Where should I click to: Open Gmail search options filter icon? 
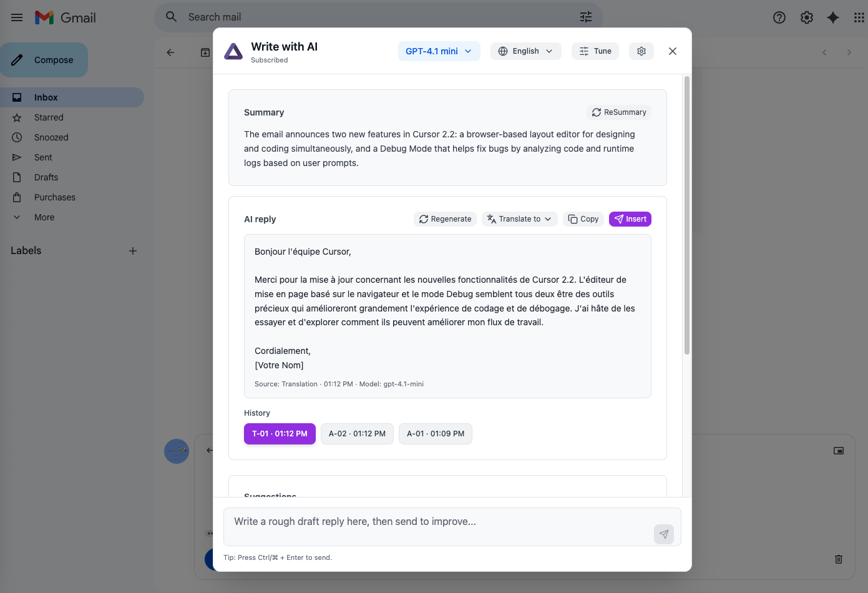(x=585, y=17)
